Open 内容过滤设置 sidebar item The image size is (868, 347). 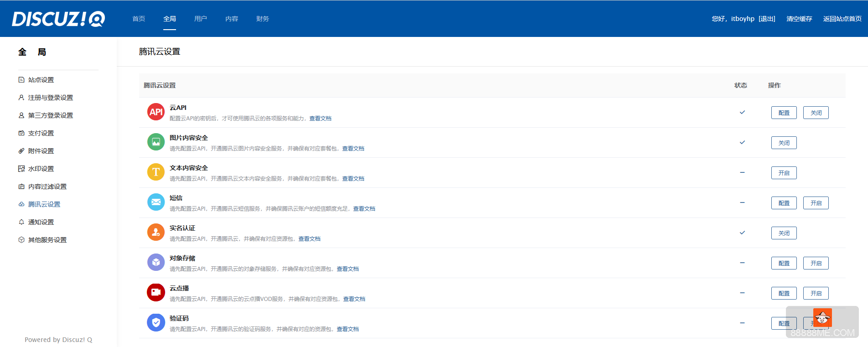pyautogui.click(x=47, y=186)
